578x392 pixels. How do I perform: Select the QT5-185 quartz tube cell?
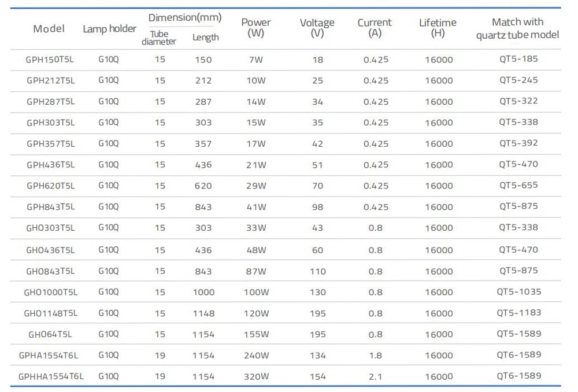(x=518, y=59)
